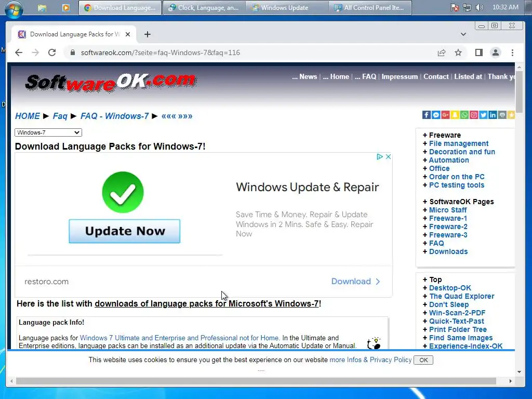This screenshot has height=399, width=532.
Task: Share via the Messenger icon
Action: pyautogui.click(x=436, y=115)
